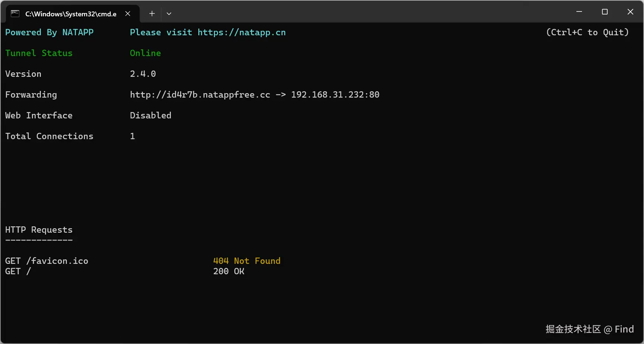The width and height of the screenshot is (644, 344).
Task: Expand the new tab profile dropdown
Action: (x=169, y=14)
